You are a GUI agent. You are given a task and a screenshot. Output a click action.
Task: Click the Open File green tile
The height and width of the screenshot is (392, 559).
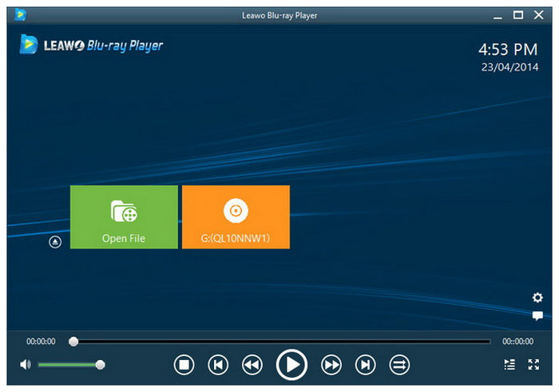point(124,217)
